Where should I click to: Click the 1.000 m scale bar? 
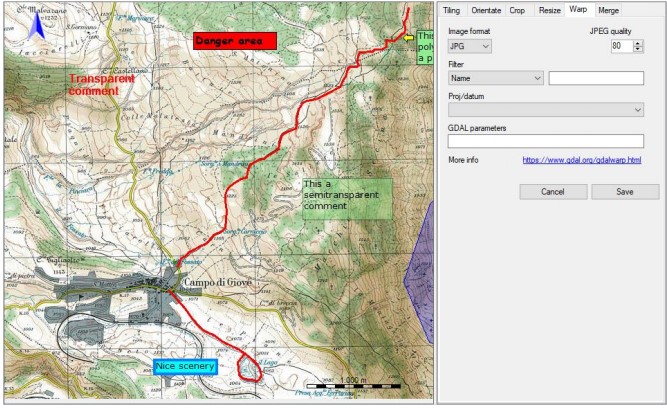(x=353, y=384)
